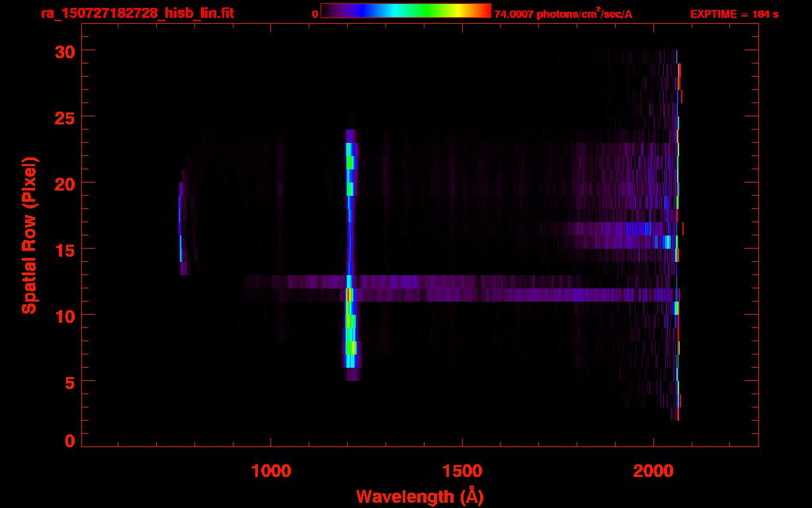Click the EXPTIME = 184 s text
The image size is (812, 508).
(x=734, y=14)
